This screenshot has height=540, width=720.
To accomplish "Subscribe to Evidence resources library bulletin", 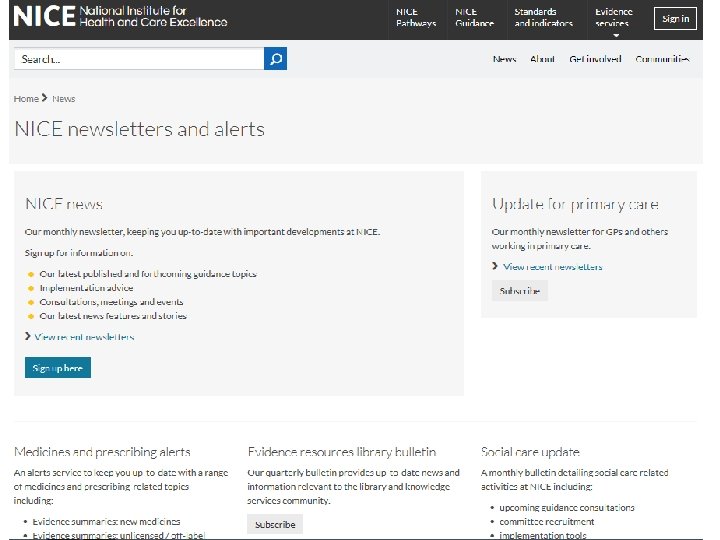I will (x=275, y=524).
